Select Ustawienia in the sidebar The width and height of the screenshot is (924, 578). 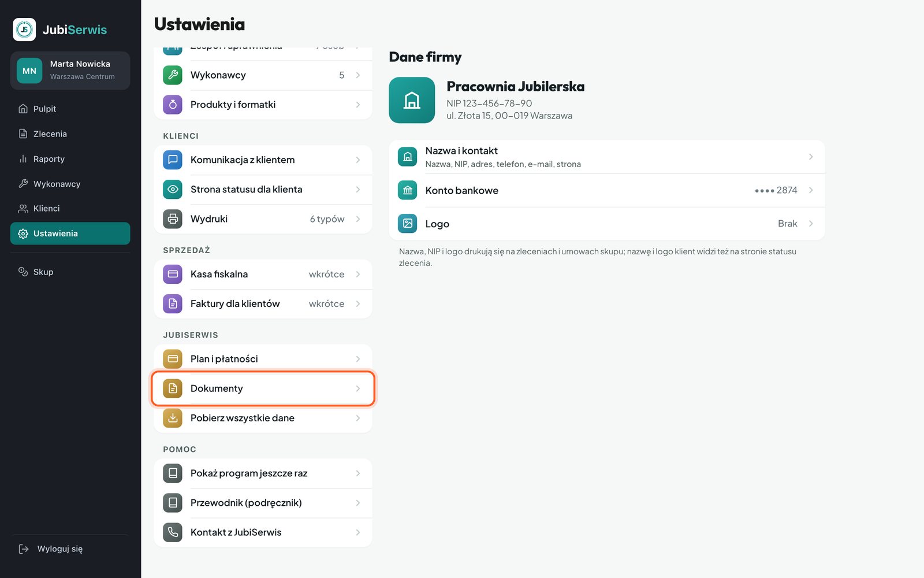click(70, 234)
